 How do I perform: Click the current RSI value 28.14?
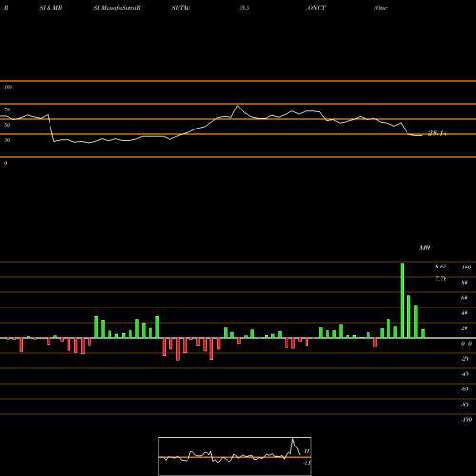point(438,133)
